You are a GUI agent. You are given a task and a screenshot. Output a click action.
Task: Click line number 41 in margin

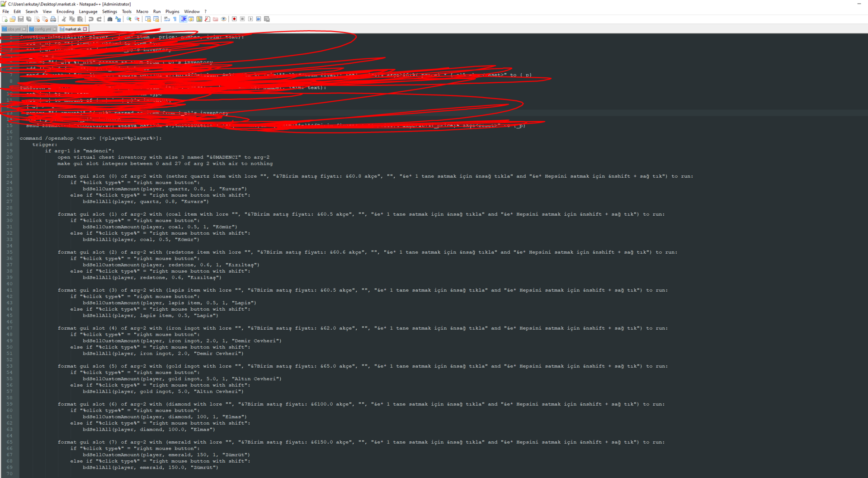tap(9, 290)
